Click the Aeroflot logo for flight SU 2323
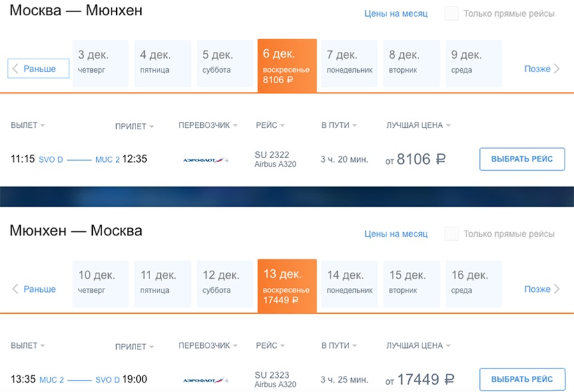Image resolution: width=574 pixels, height=392 pixels. 206,380
